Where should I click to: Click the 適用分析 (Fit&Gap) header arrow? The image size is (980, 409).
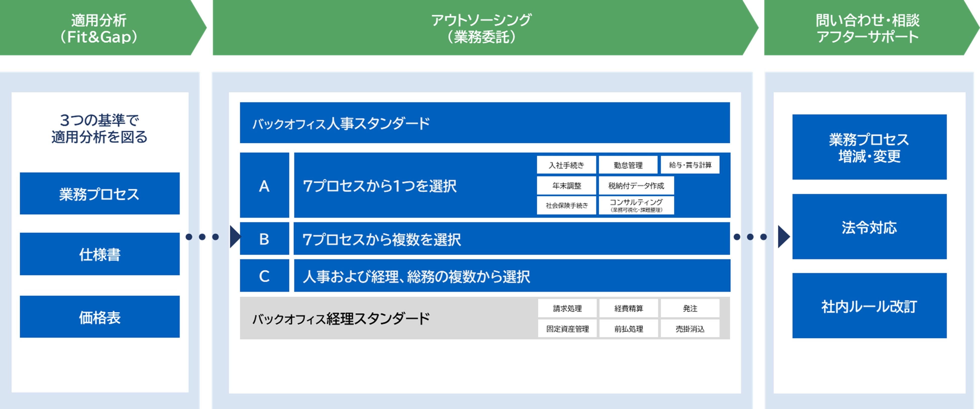(x=99, y=28)
